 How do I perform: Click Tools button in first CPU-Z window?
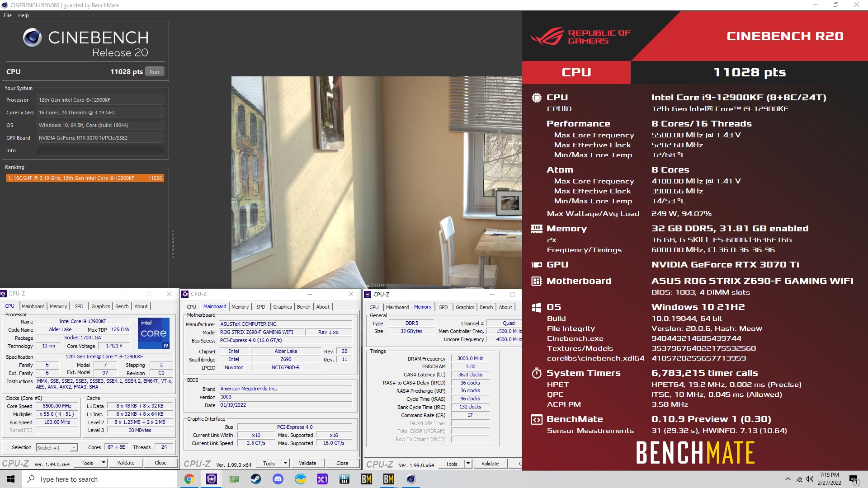[87, 463]
